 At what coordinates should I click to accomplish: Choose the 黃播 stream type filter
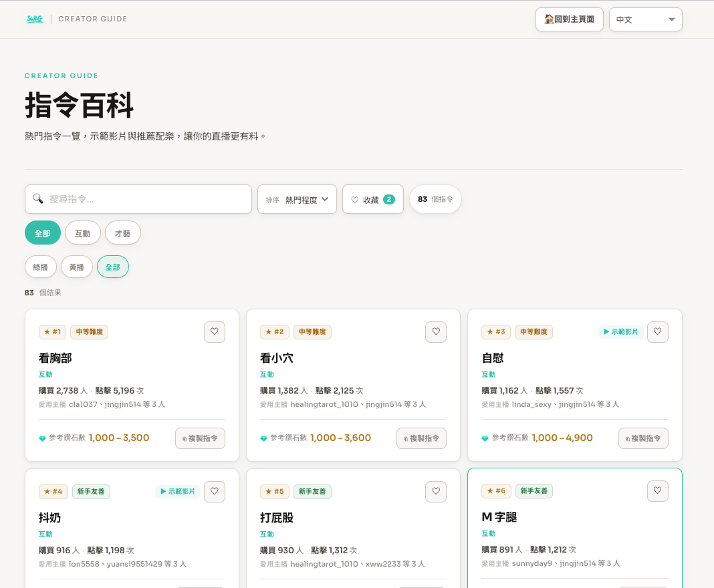tap(77, 267)
